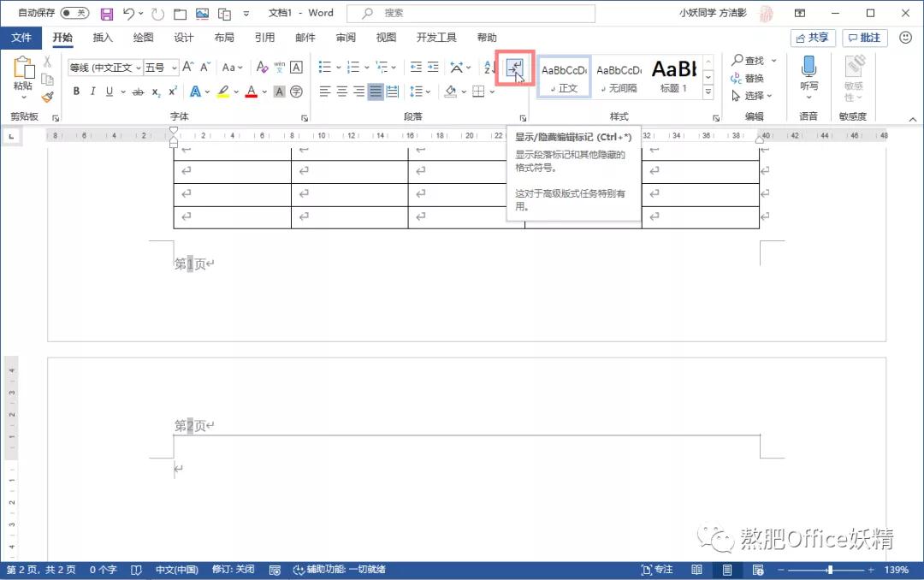Click the Replace (替换) icon

(x=752, y=78)
